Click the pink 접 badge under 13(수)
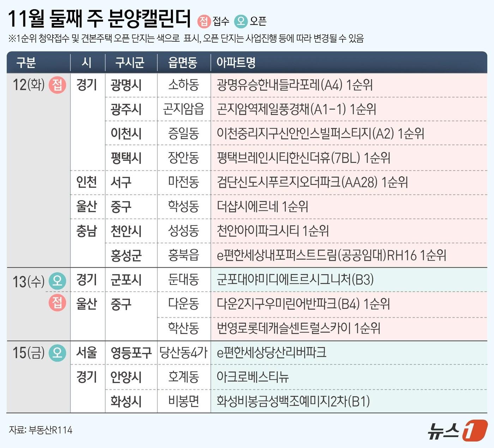This screenshot has width=494, height=448. pyautogui.click(x=57, y=303)
